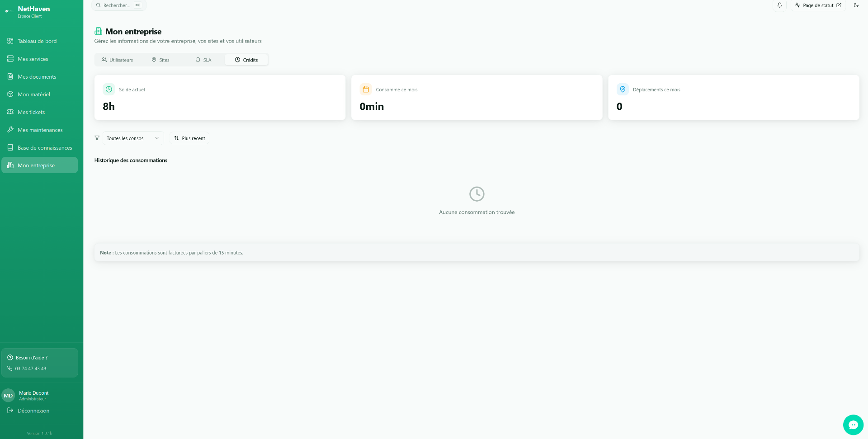The image size is (868, 439).
Task: Switch to Sites tab
Action: (160, 60)
